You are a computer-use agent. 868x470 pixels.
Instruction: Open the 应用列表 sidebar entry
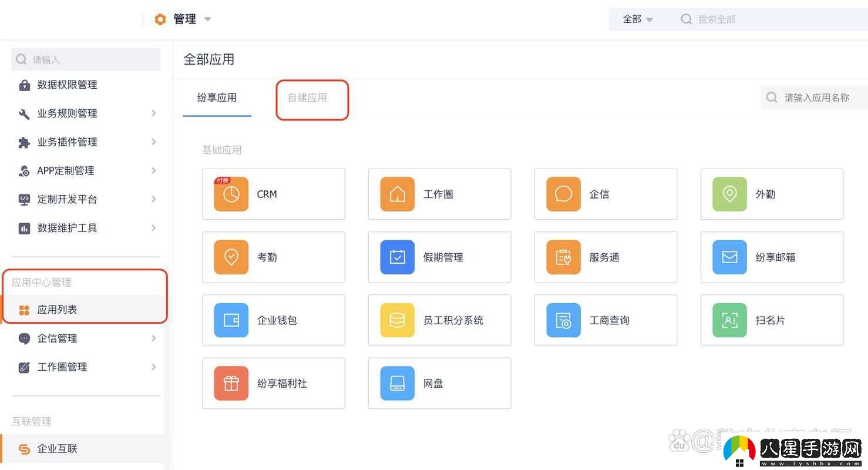(x=57, y=310)
